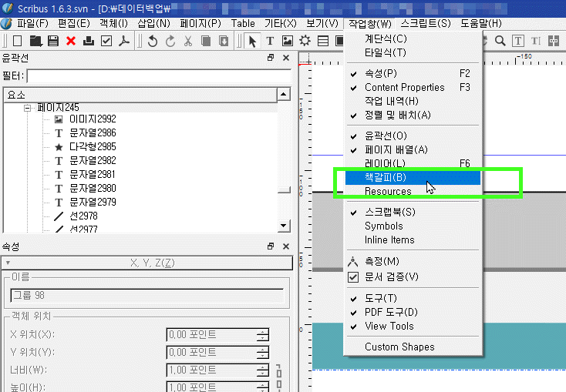Click the story editor text cursor icon
The width and height of the screenshot is (566, 392).
(536, 41)
